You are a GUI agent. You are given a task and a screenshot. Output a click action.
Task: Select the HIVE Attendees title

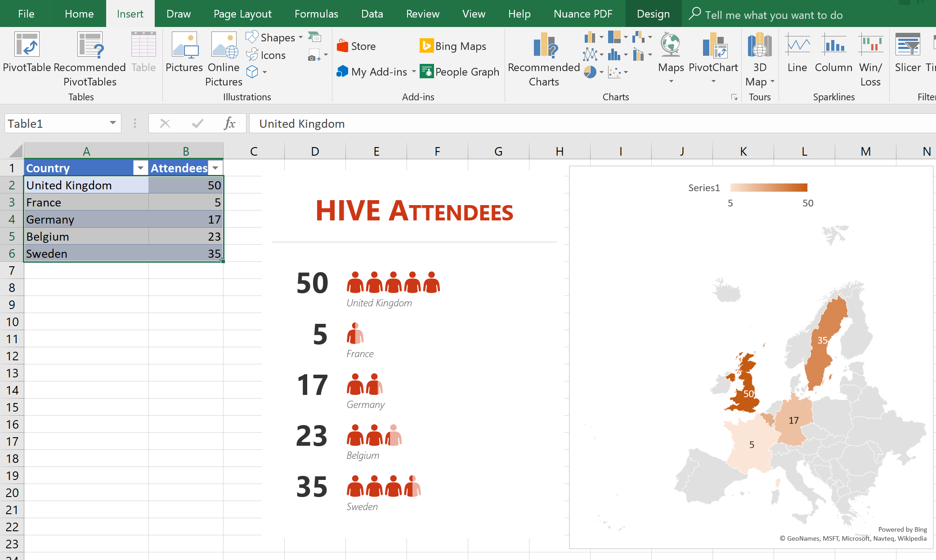[414, 211]
